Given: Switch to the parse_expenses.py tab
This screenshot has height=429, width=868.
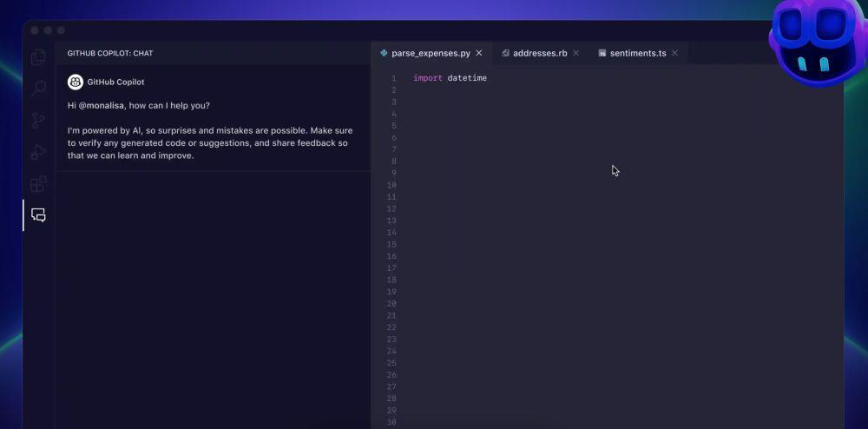Looking at the screenshot, I should click(x=431, y=53).
